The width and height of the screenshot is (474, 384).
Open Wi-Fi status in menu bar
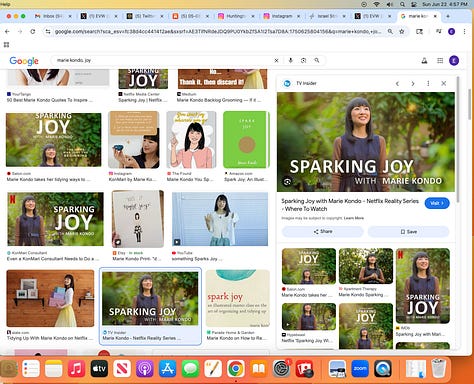pos(376,4)
